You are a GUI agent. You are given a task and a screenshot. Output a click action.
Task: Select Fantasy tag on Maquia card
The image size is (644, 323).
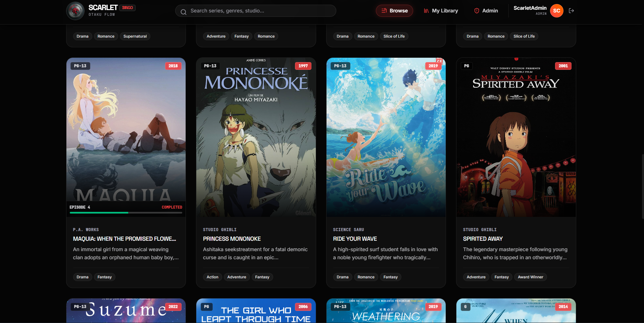click(104, 277)
